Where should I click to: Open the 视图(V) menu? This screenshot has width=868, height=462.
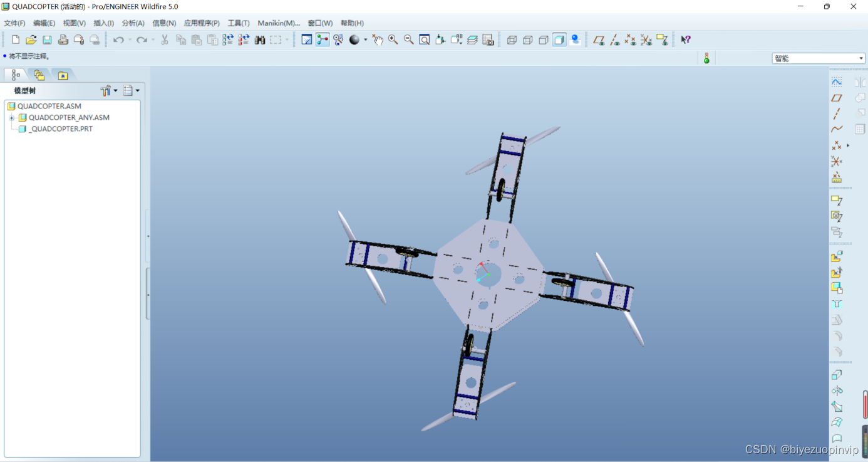pos(74,23)
